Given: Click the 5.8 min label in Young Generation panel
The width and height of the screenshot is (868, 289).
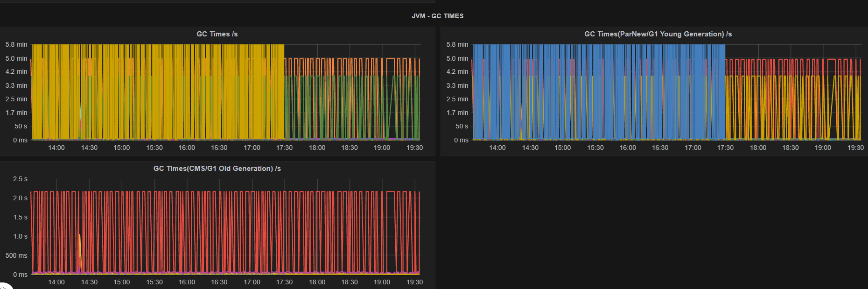Looking at the screenshot, I should (x=457, y=44).
